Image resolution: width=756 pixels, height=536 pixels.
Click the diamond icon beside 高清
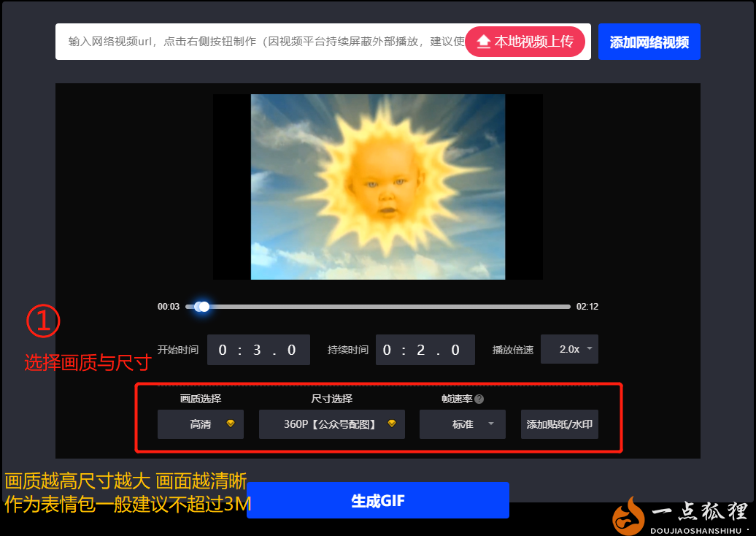[x=231, y=423]
